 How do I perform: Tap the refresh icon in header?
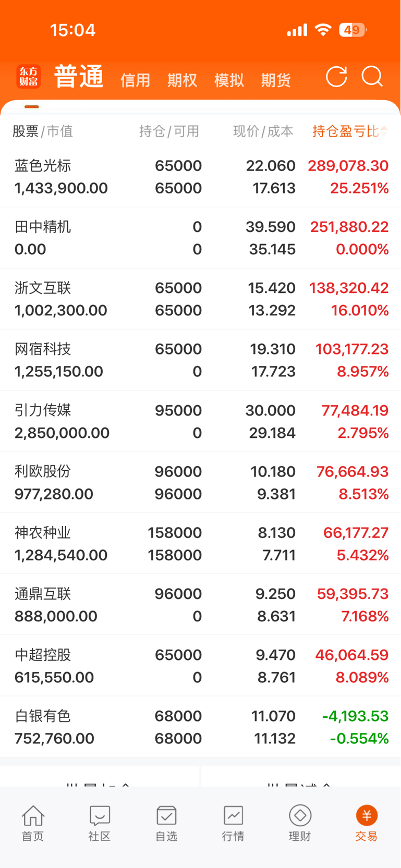336,77
